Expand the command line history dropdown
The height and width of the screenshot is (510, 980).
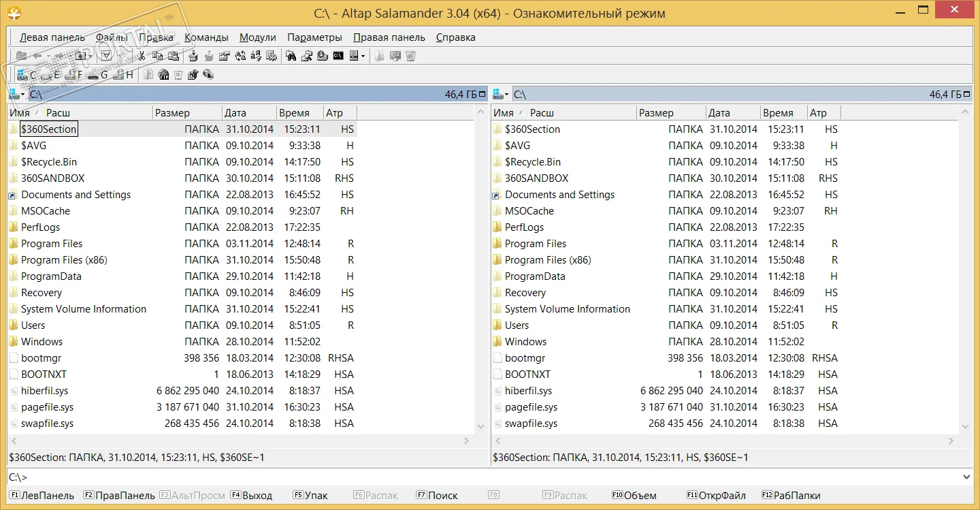pos(967,477)
